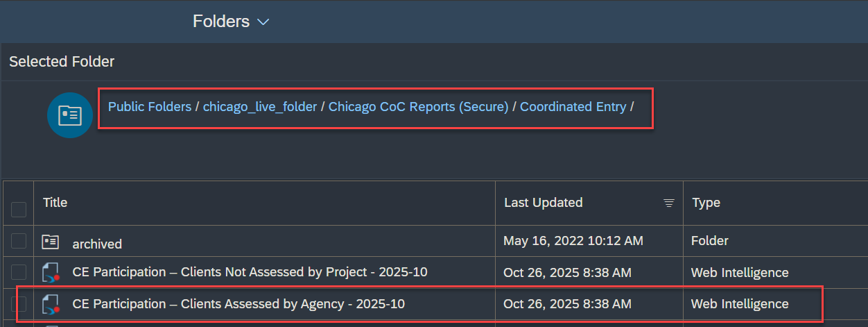Click the sort icon in Last Updated column

(x=668, y=203)
